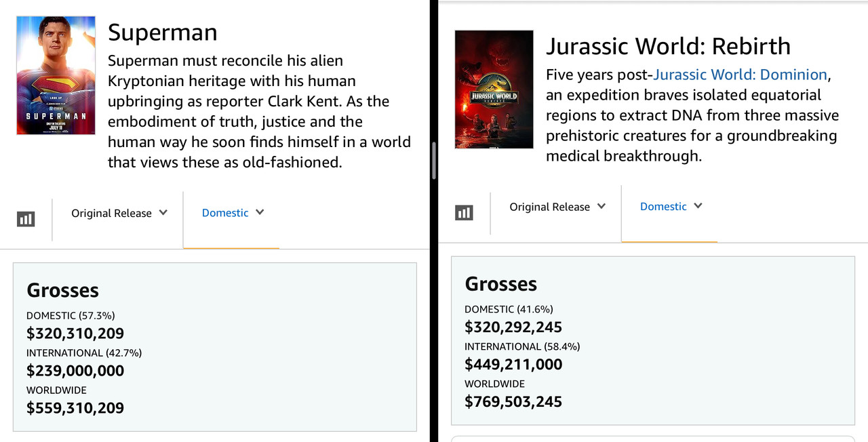The image size is (868, 442).
Task: Select Jurassic World's domestic gross $320,292,245
Action: click(513, 327)
